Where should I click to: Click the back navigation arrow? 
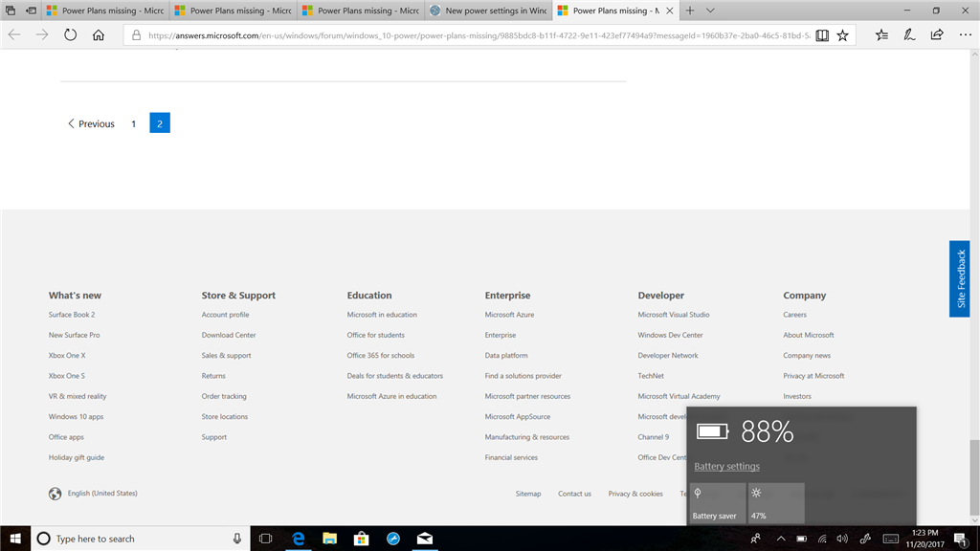point(14,35)
